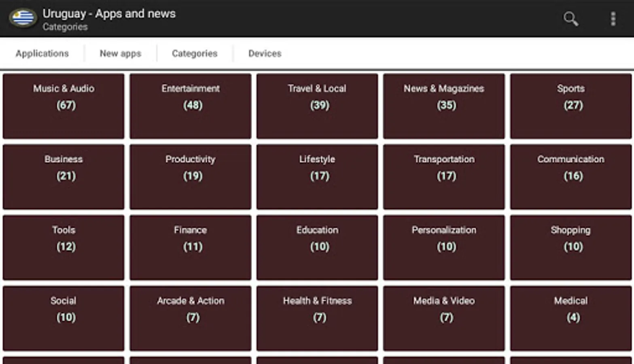This screenshot has height=364, width=634.
Task: Click the "Categories" subtitle under the app title
Action: (65, 27)
